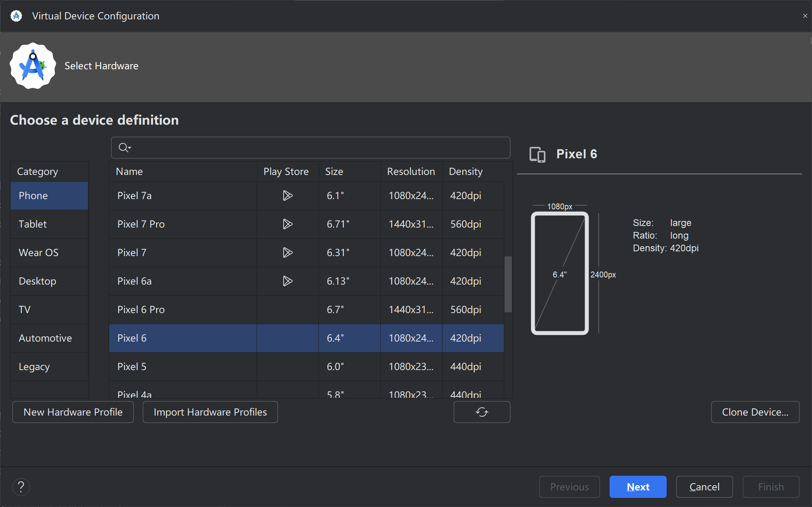Choose the Automotive category

[49, 338]
